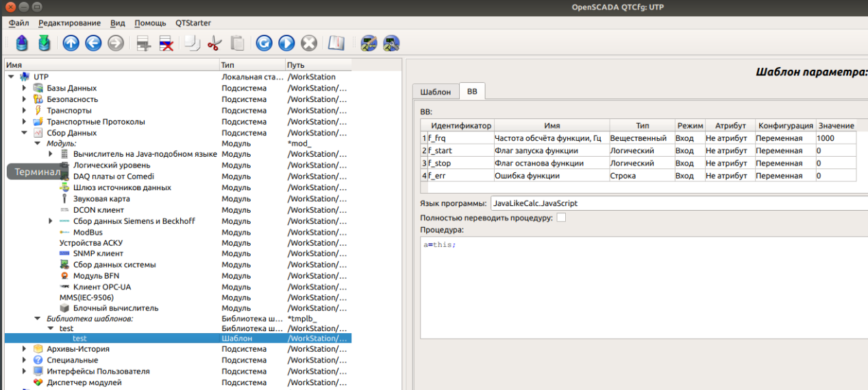
Task: Collapse the 'Сбор Данных' subsystem node
Action: coord(24,133)
